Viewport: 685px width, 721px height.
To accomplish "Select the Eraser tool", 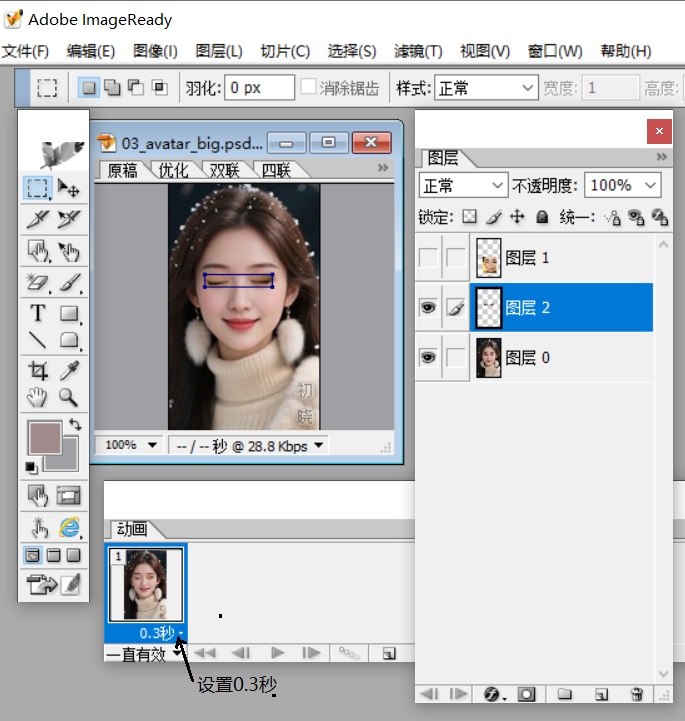I will pos(38,284).
